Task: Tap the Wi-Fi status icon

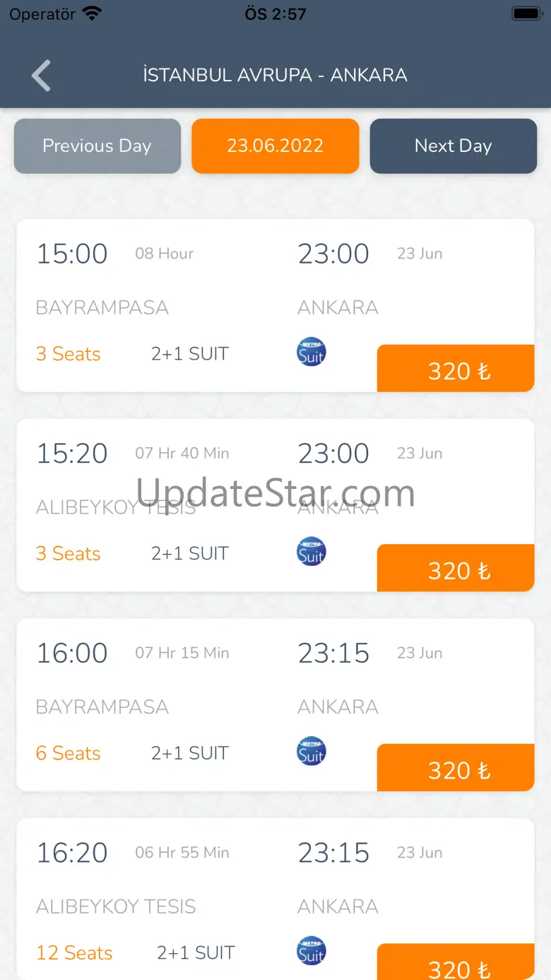Action: click(92, 13)
